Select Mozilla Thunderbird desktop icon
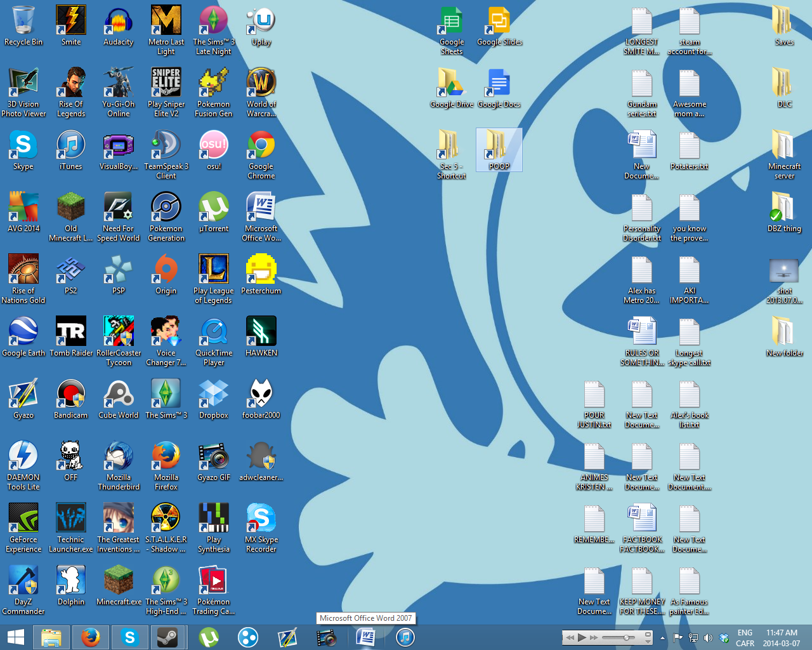 119,466
